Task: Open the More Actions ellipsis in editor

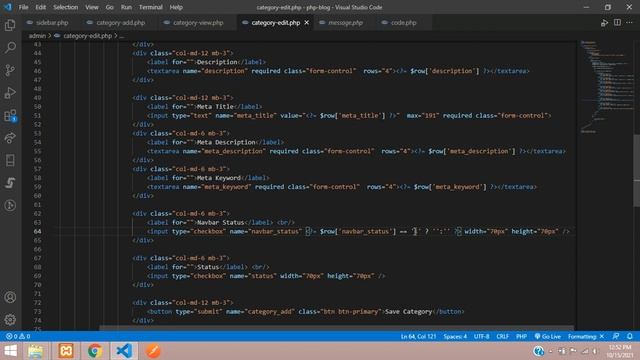Action: click(629, 22)
